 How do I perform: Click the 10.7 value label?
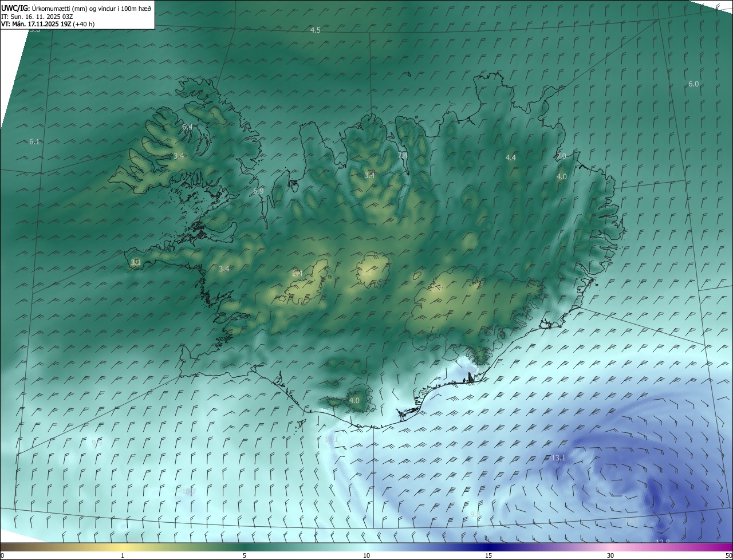pos(189,491)
